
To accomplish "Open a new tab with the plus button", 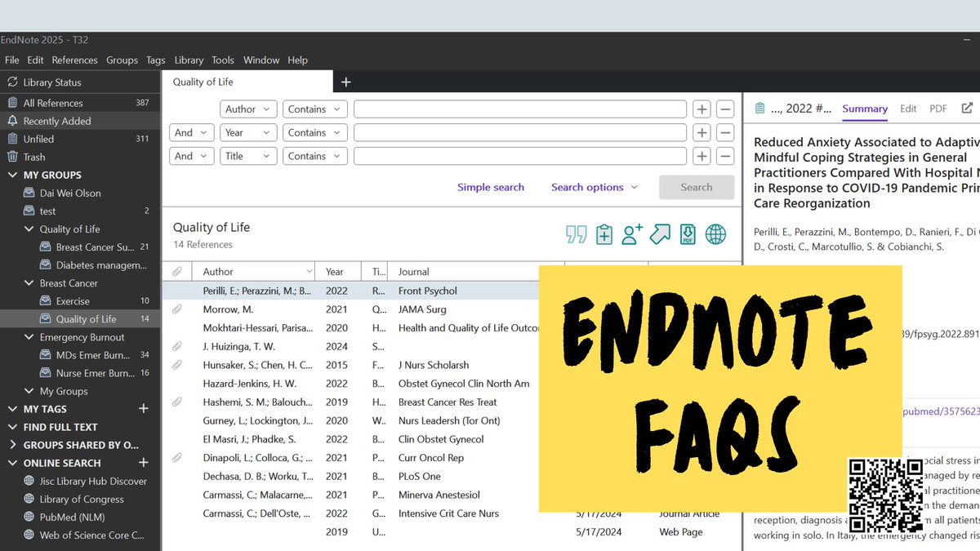I will (345, 82).
